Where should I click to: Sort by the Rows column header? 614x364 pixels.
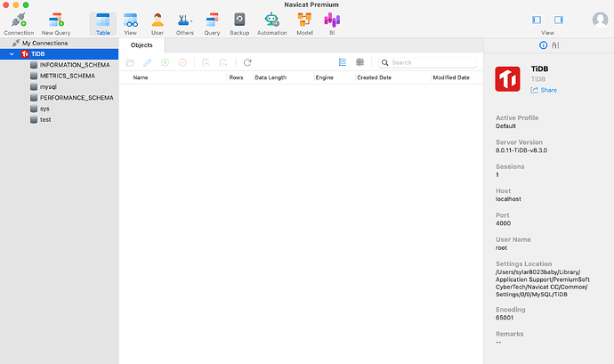coord(236,77)
